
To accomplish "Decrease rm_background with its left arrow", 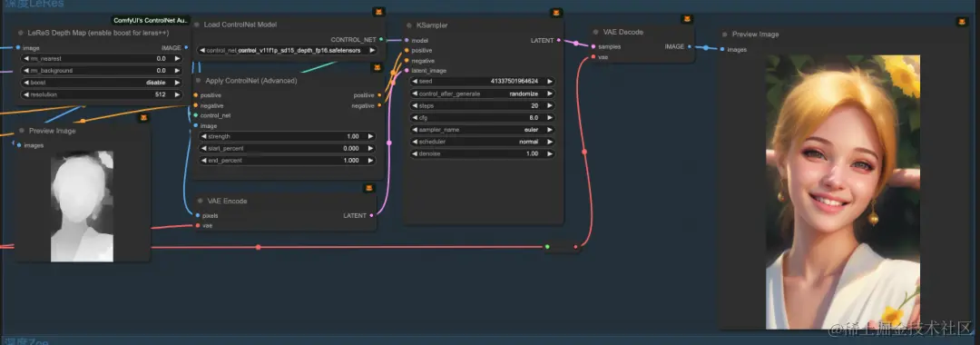I will point(26,71).
